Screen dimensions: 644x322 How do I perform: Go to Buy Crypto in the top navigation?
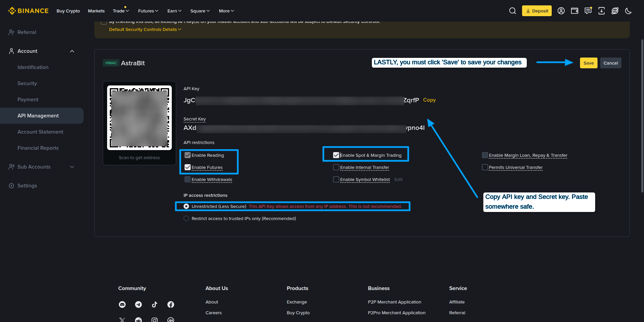[x=68, y=11]
